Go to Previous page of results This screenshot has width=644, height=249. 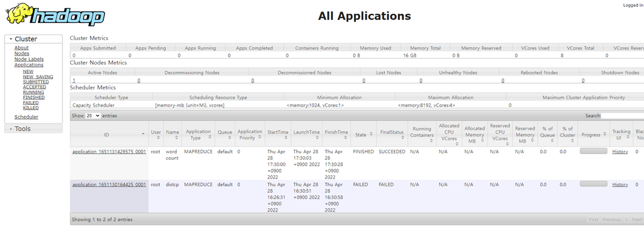(x=611, y=220)
